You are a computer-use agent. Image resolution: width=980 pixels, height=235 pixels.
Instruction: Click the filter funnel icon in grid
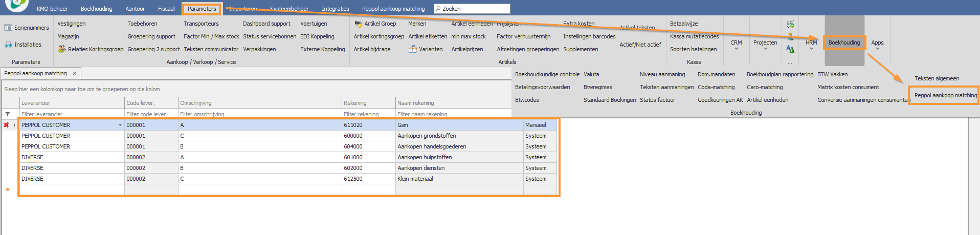pos(8,114)
